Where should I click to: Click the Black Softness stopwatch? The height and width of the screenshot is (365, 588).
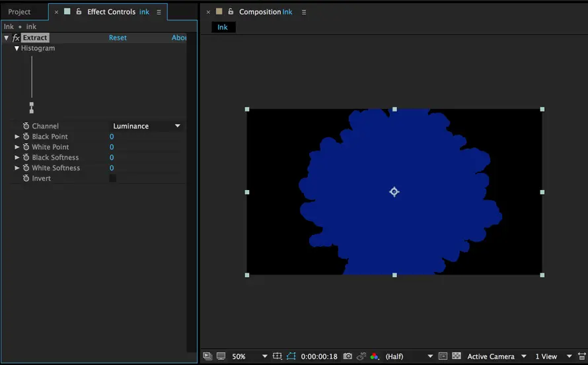pyautogui.click(x=26, y=157)
